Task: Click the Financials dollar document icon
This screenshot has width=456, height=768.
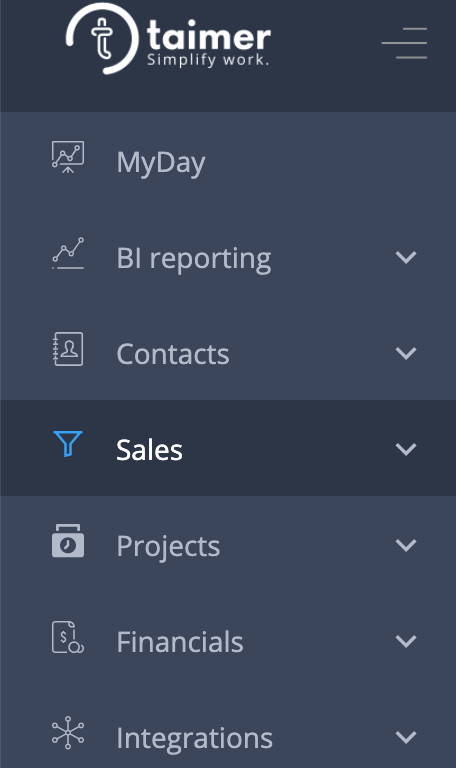Action: (x=68, y=637)
